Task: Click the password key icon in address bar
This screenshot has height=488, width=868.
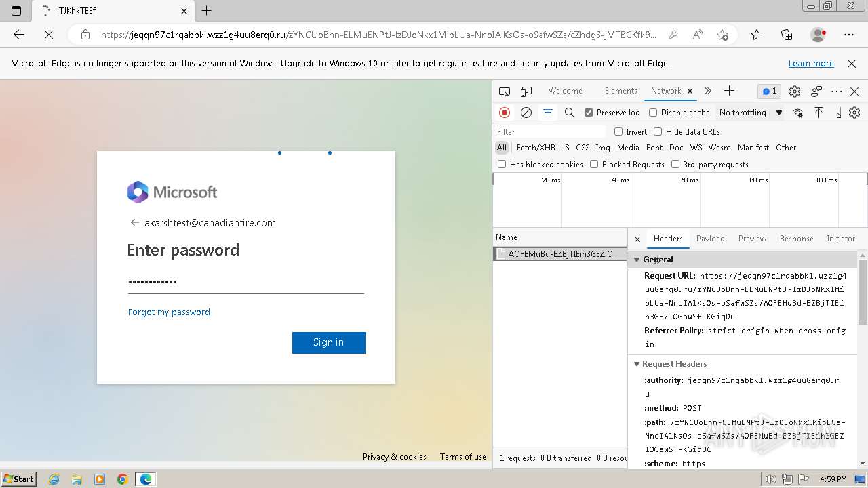Action: coord(673,35)
